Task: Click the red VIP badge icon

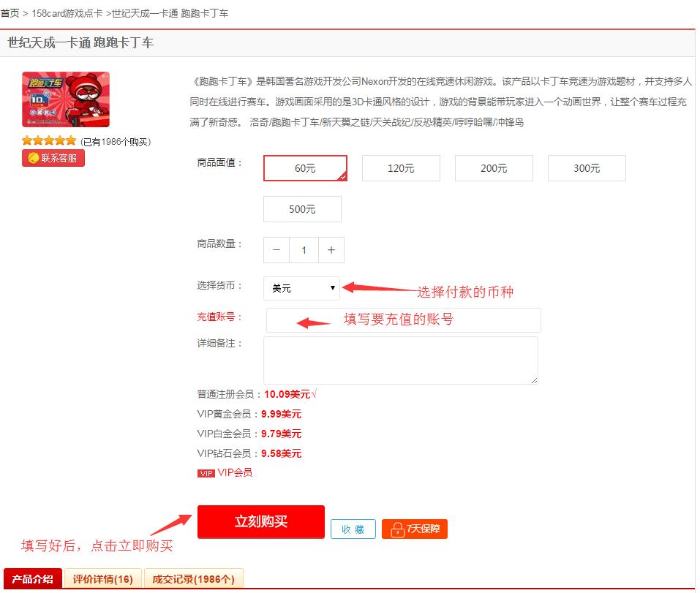Action: coord(206,473)
